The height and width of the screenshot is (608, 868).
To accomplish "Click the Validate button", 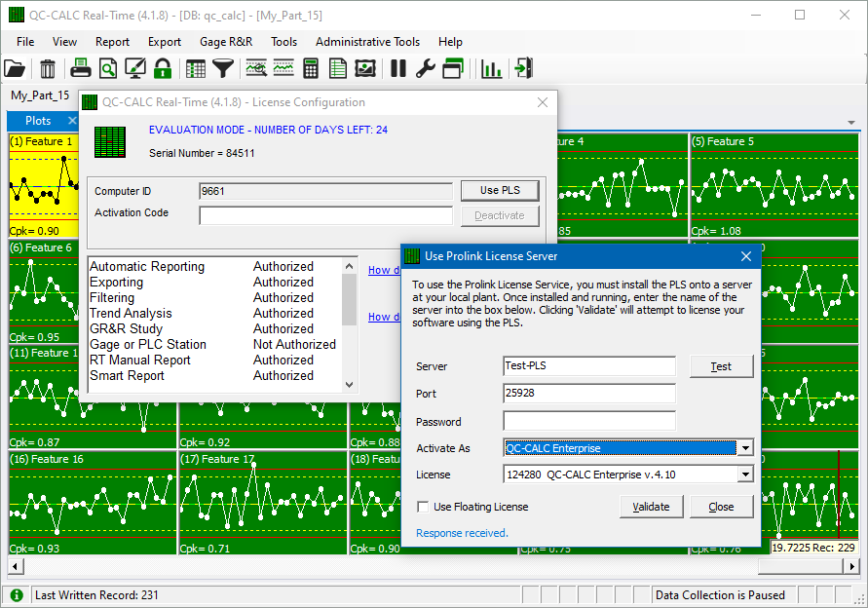I will click(x=651, y=507).
